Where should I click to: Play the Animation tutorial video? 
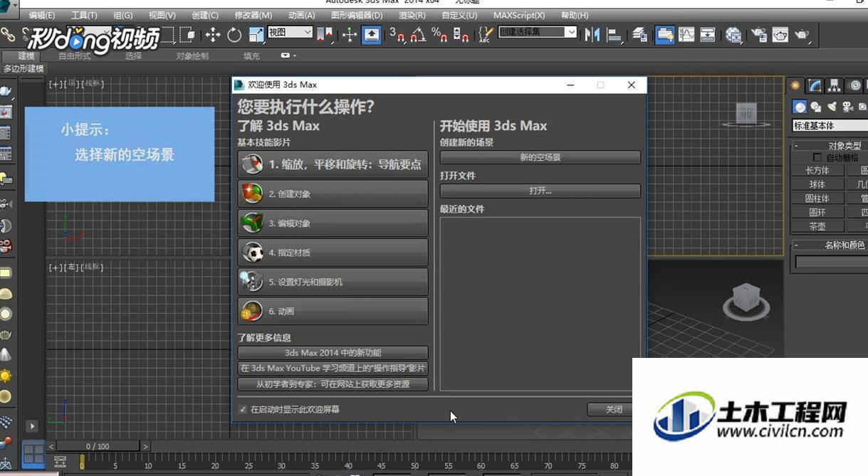[x=333, y=311]
